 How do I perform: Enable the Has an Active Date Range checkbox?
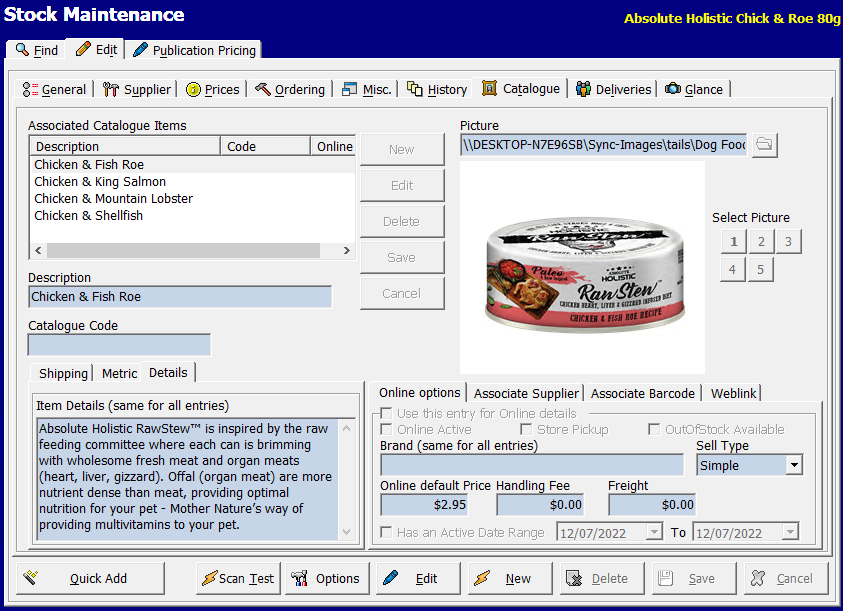(387, 533)
